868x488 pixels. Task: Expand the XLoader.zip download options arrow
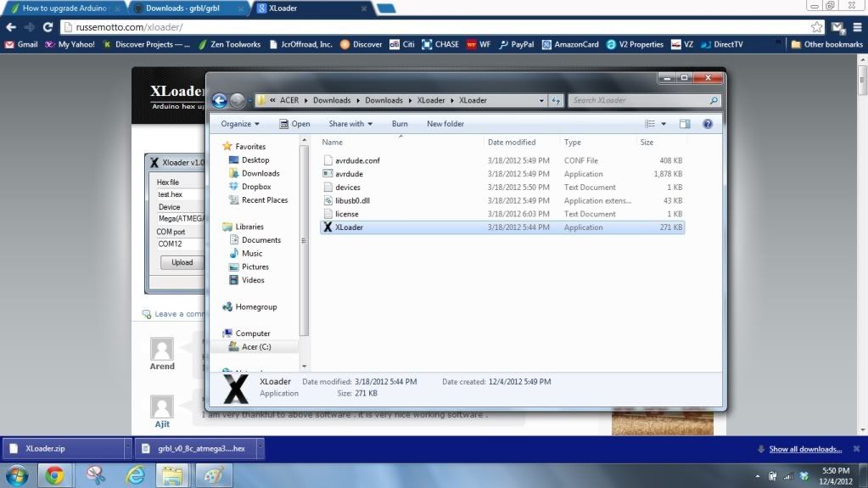[x=127, y=449]
